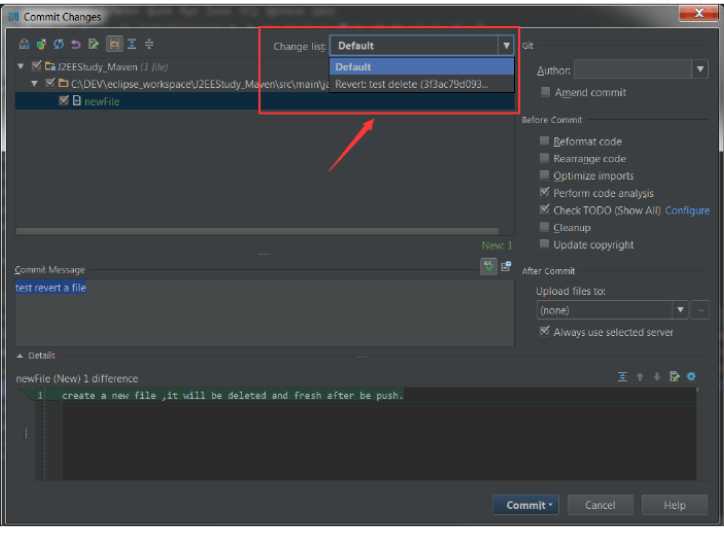Click the Expand All icon in changes toolbar
724x533 pixels.
click(131, 45)
